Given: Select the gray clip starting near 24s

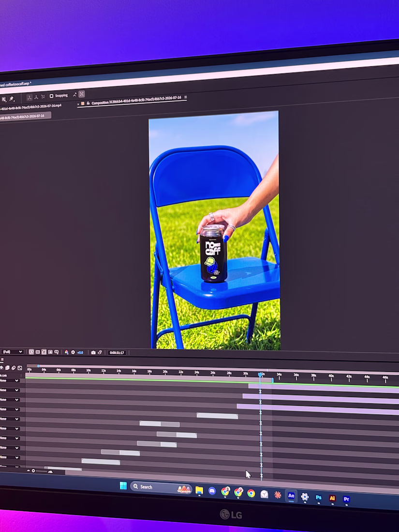Looking at the screenshot, I should click(x=217, y=415).
